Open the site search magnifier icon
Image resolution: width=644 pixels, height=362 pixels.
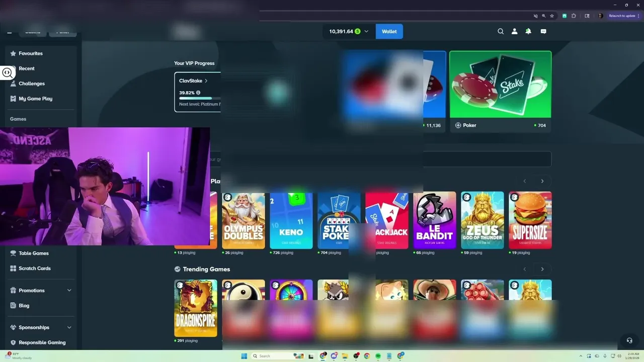pyautogui.click(x=501, y=31)
